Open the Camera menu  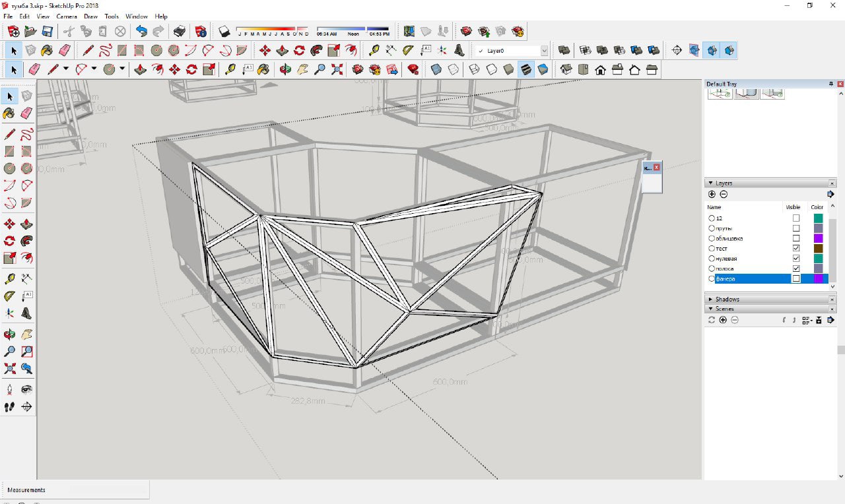(x=67, y=16)
